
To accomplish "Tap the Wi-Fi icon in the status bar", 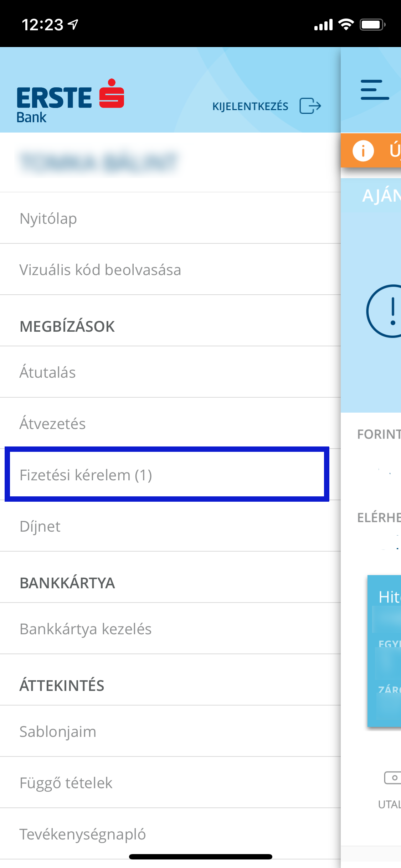I will pyautogui.click(x=345, y=24).
